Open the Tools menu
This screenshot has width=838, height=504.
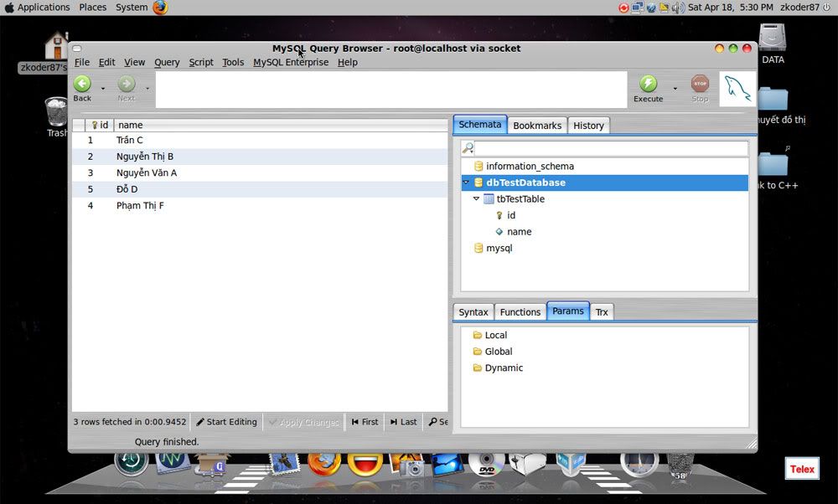pos(233,62)
